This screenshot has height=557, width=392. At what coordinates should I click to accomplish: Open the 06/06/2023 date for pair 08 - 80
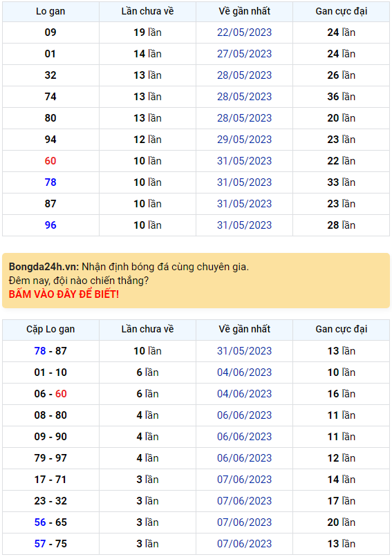(245, 415)
